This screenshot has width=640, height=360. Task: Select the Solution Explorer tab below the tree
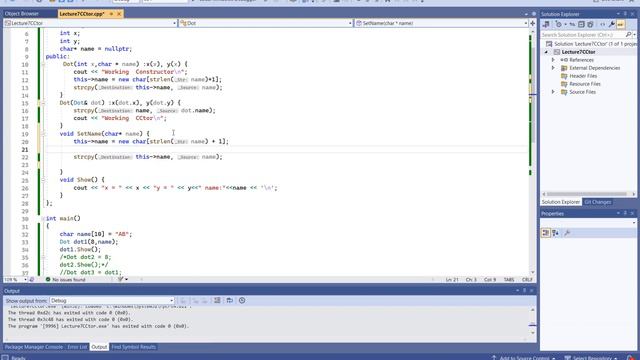tap(560, 202)
